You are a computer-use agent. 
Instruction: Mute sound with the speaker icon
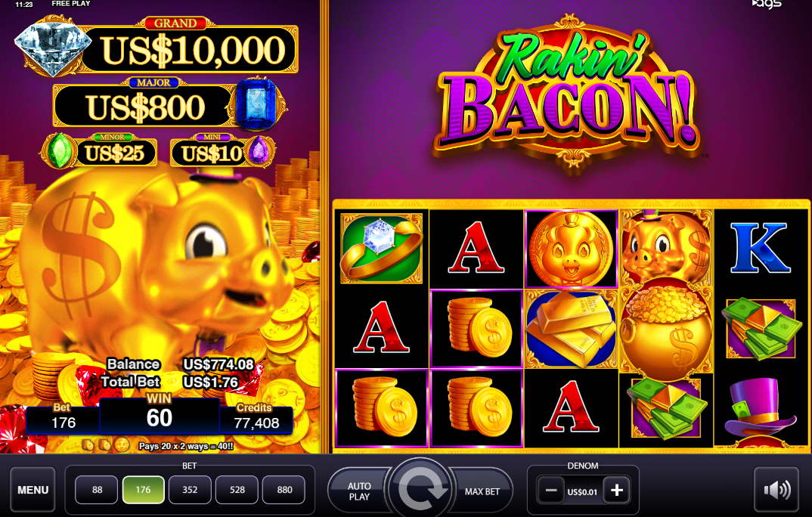(776, 489)
